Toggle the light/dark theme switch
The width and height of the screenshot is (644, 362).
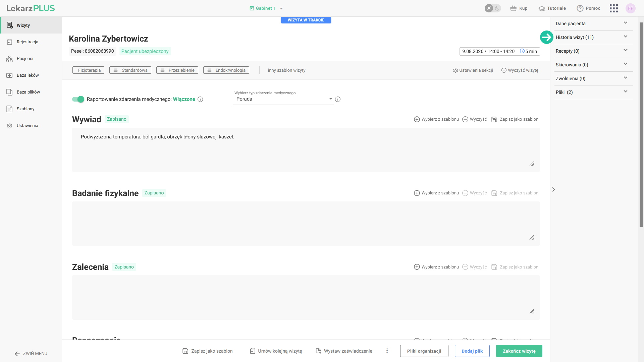tap(493, 8)
